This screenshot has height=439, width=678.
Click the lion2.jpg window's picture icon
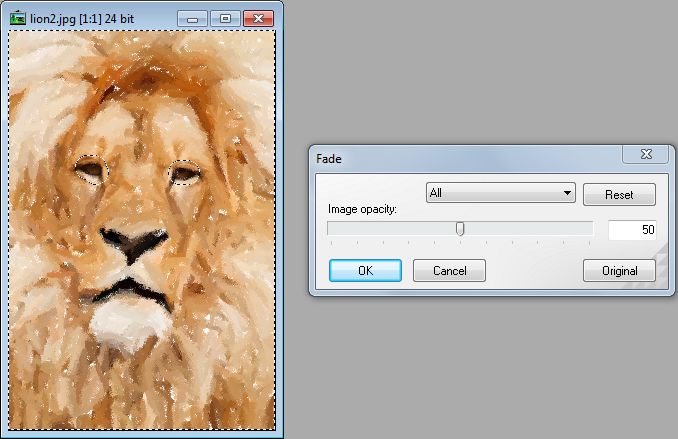pos(18,18)
